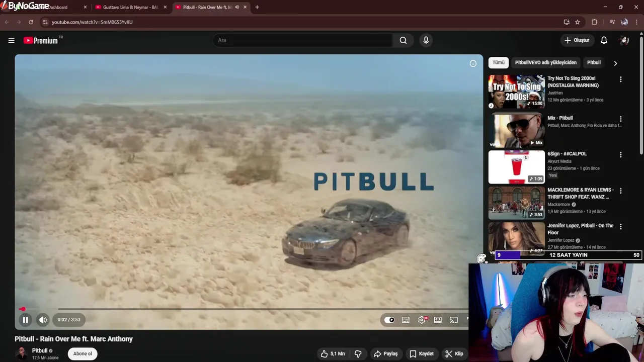Image resolution: width=644 pixels, height=362 pixels.
Task: Click the 0:02 / 3:53 time display
Action: click(x=69, y=320)
